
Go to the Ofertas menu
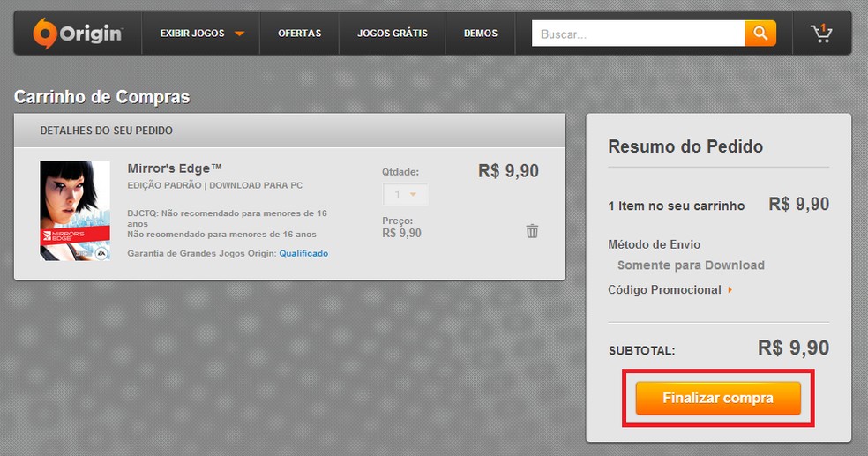300,34
